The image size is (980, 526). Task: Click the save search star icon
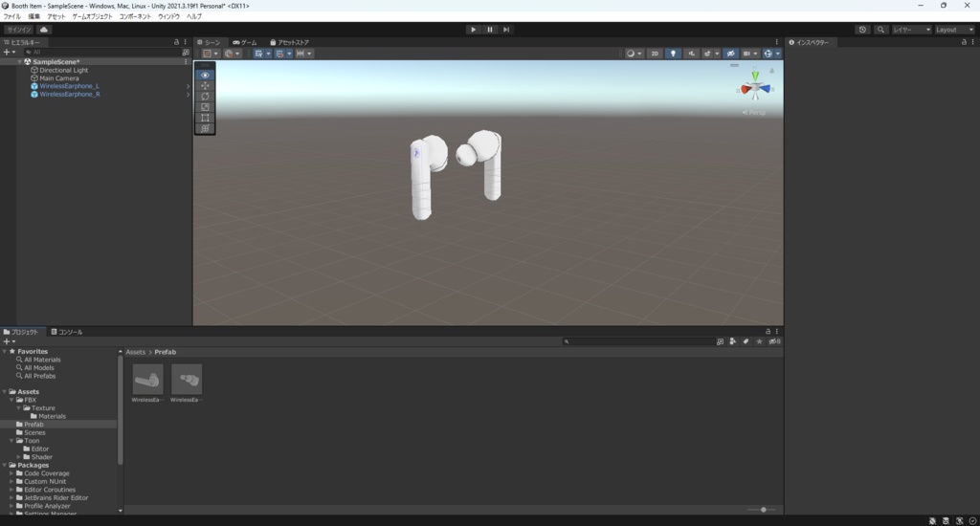pyautogui.click(x=759, y=341)
